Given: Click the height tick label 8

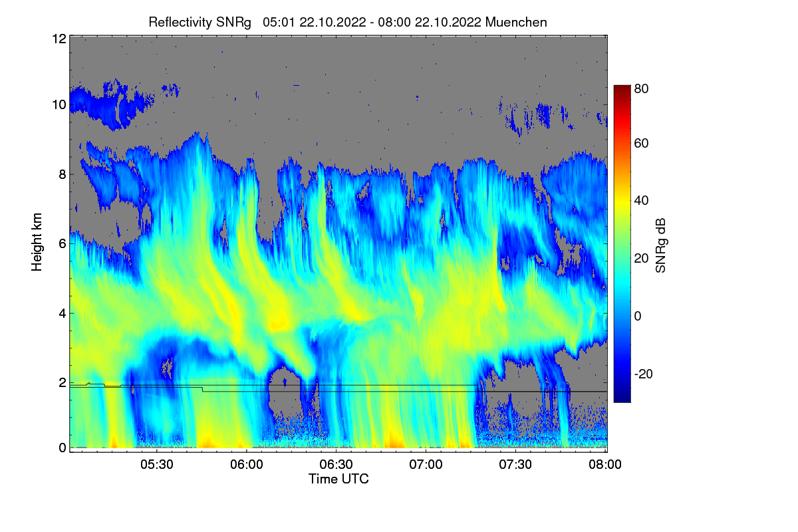Looking at the screenshot, I should (x=62, y=174).
